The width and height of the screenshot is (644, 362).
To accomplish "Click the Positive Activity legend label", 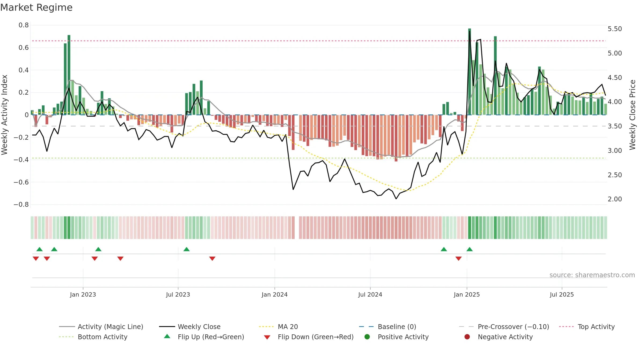I will [x=403, y=337].
